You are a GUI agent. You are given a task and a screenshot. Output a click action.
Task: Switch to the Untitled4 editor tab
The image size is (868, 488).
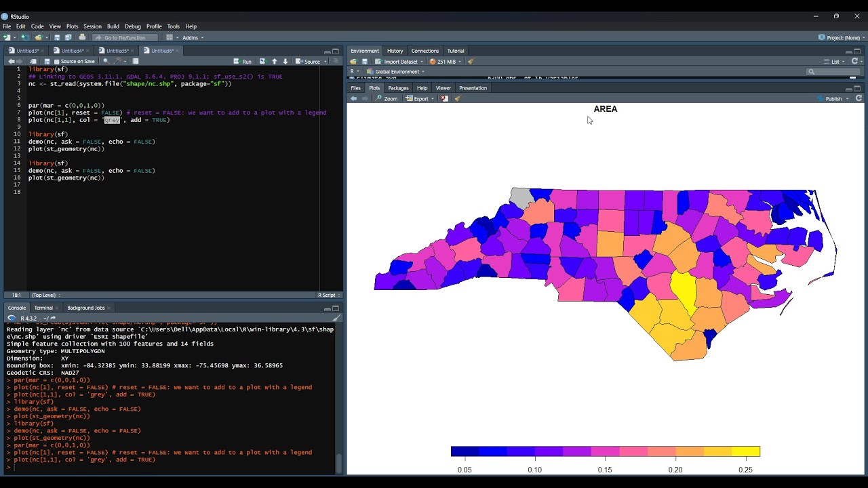coord(72,50)
